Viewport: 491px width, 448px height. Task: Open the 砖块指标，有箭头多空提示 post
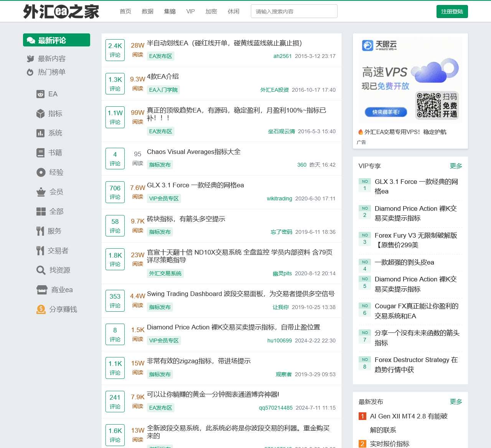186,219
